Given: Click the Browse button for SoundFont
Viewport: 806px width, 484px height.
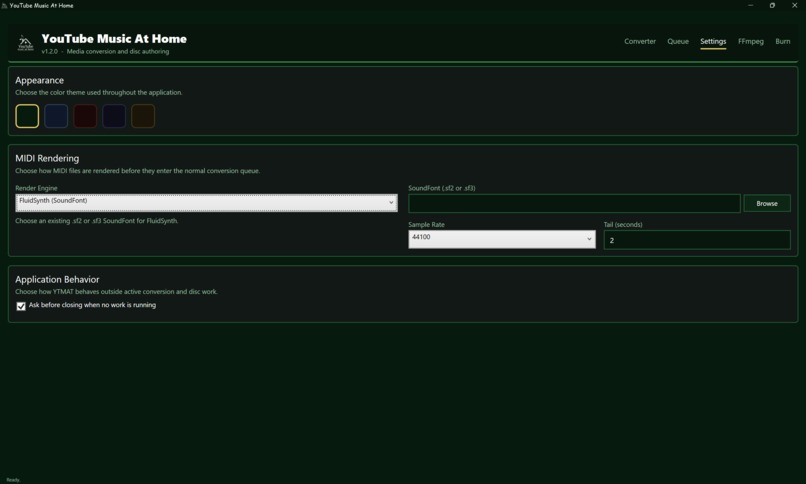Looking at the screenshot, I should 766,203.
